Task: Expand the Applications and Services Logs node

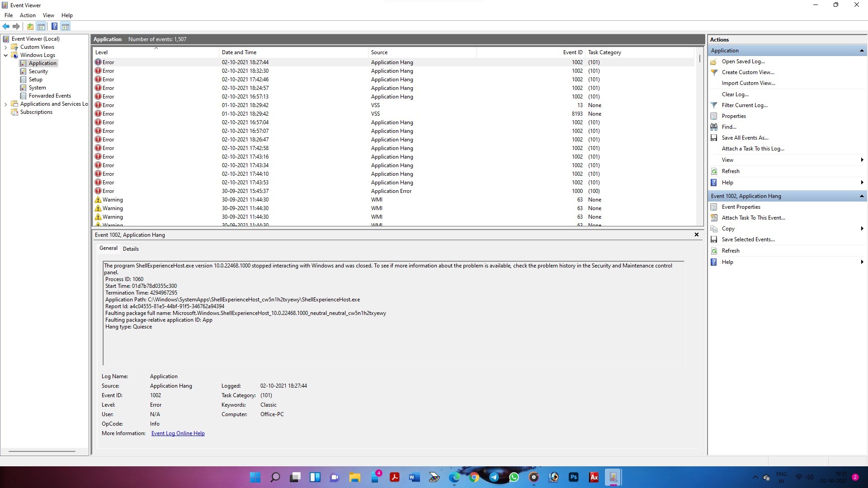Action: tap(5, 103)
